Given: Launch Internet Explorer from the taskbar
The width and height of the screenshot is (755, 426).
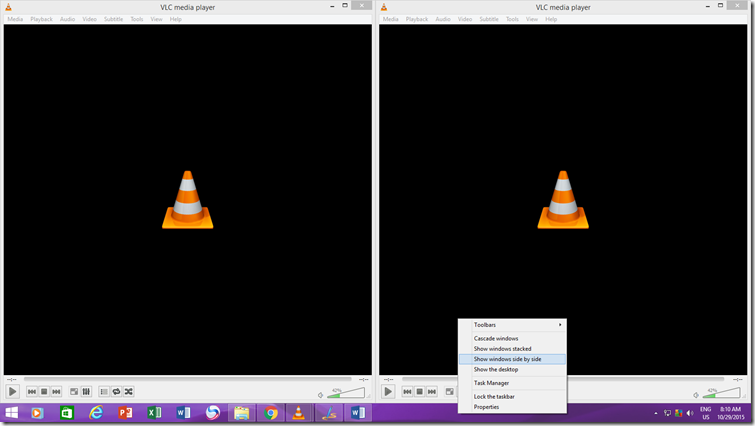Looking at the screenshot, I should pyautogui.click(x=96, y=413).
